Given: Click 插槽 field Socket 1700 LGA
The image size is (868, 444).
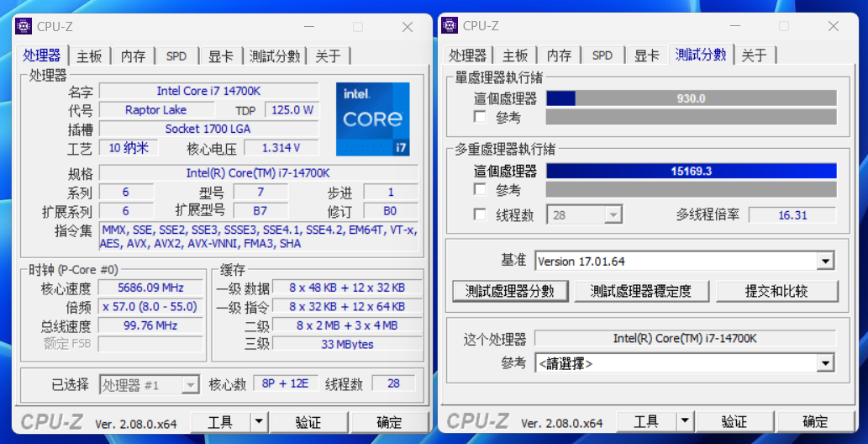Looking at the screenshot, I should click(x=208, y=129).
